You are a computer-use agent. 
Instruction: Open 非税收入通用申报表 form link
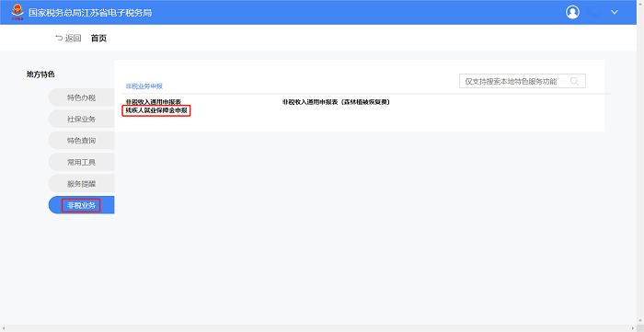154,102
